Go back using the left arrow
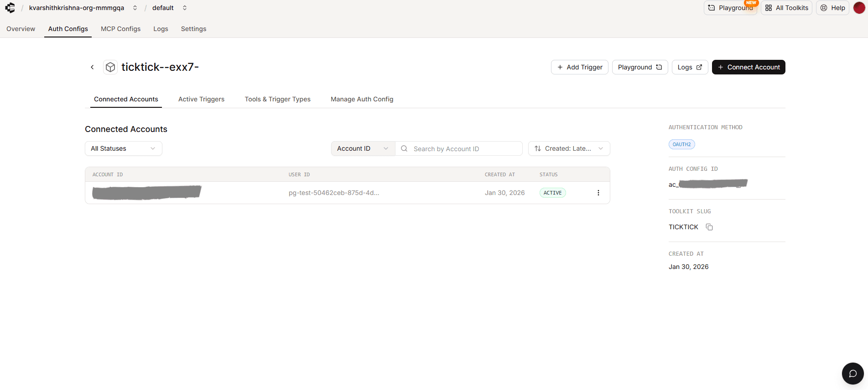Viewport: 868px width, 390px height. [92, 67]
